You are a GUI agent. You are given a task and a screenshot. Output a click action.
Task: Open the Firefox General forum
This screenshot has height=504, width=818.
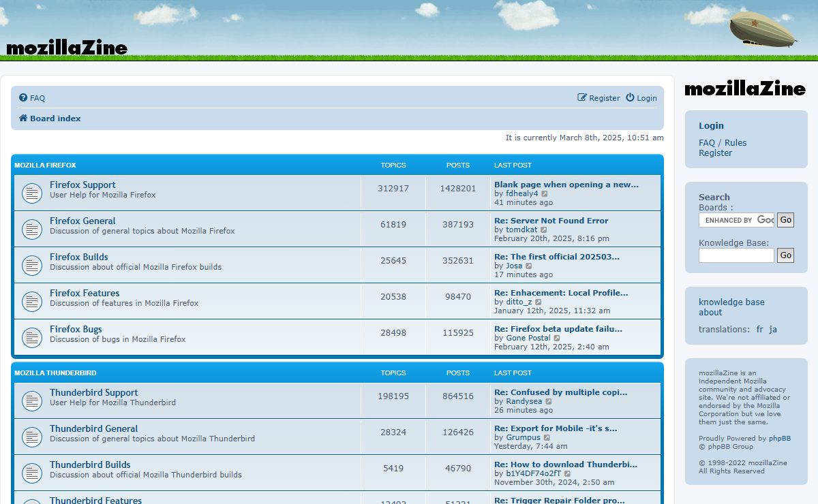click(82, 221)
